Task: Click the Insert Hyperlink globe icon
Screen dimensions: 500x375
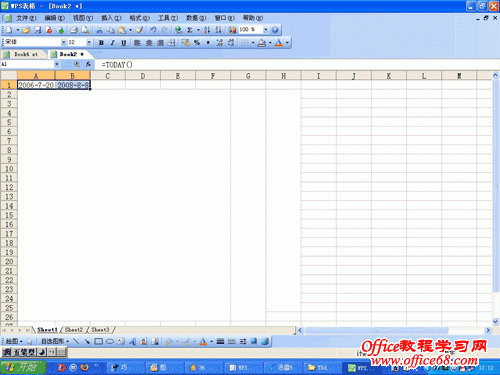Action: 178,30
